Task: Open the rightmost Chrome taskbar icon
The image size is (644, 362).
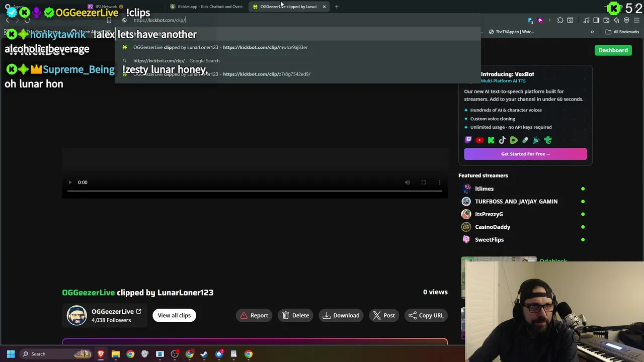Action: click(248, 354)
